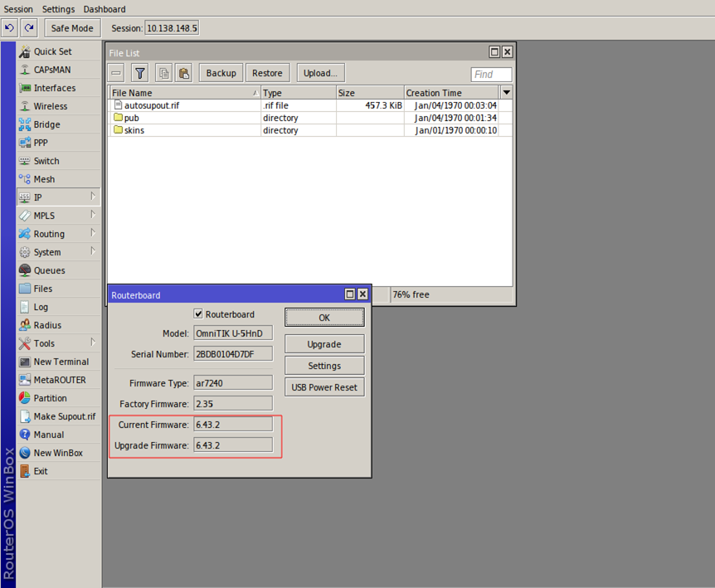Open File List column selector dropdown
This screenshot has height=588, width=715.
click(x=506, y=93)
